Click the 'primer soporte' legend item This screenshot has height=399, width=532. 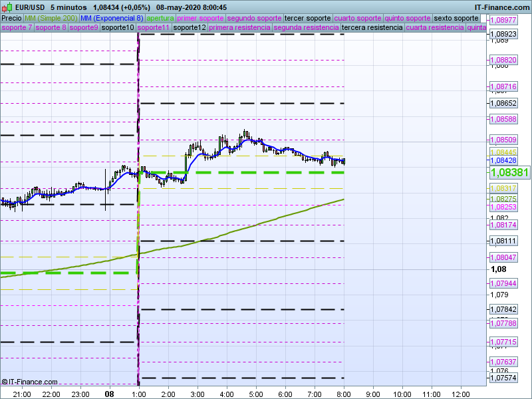[201, 18]
